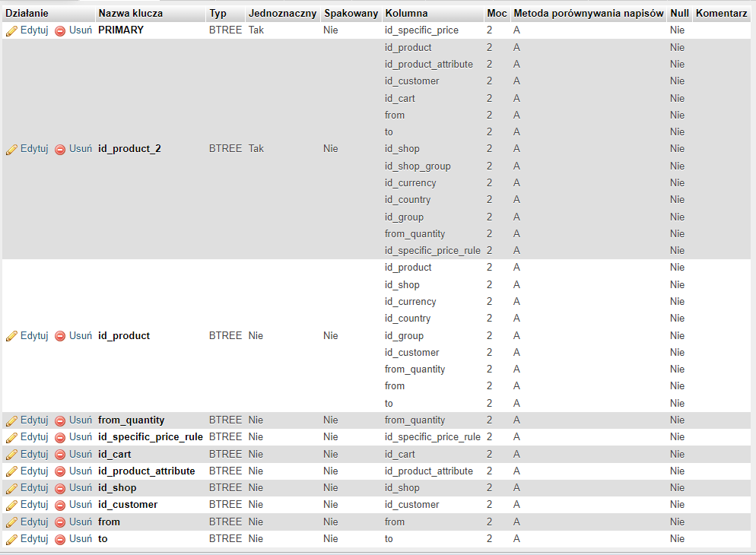Click delete icon for the 'from' index
The width and height of the screenshot is (756, 555).
(60, 523)
